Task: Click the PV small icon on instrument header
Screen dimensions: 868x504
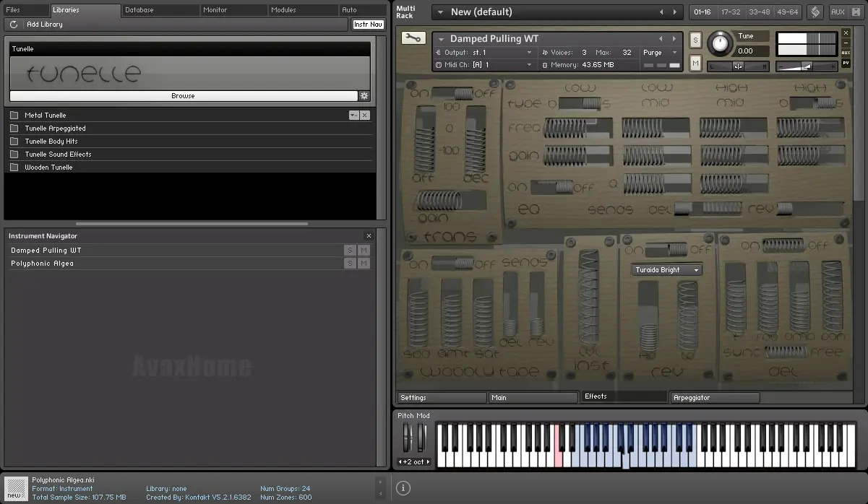Action: pos(846,63)
